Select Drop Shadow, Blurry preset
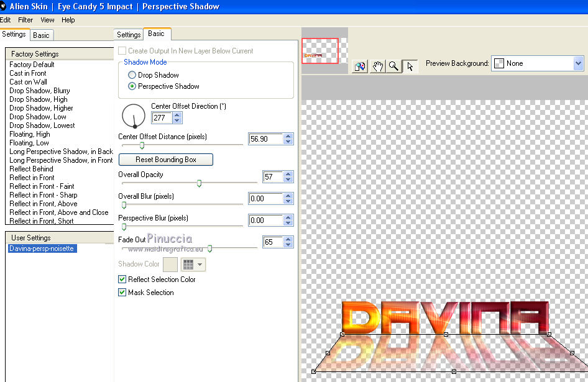The height and width of the screenshot is (382, 588). 39,91
